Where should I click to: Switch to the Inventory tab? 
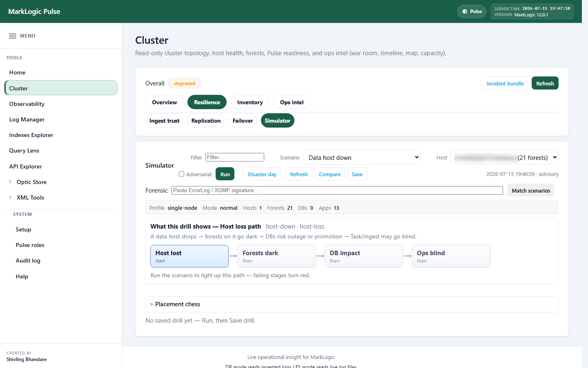[250, 102]
